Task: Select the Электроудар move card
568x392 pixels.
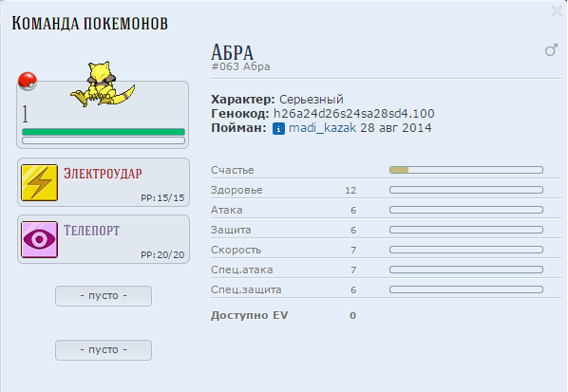Action: click(104, 182)
